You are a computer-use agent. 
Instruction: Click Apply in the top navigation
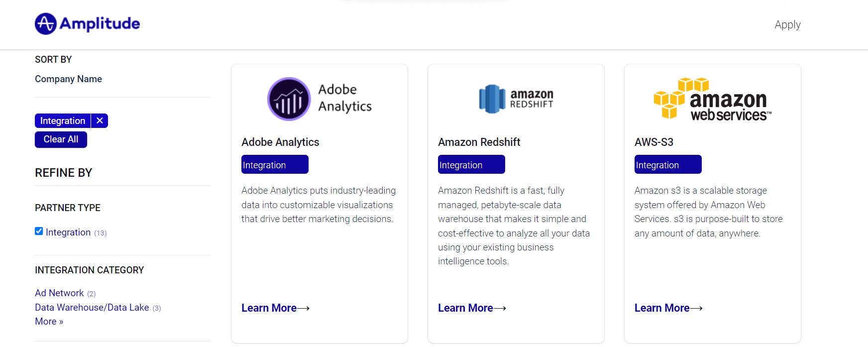(x=787, y=24)
